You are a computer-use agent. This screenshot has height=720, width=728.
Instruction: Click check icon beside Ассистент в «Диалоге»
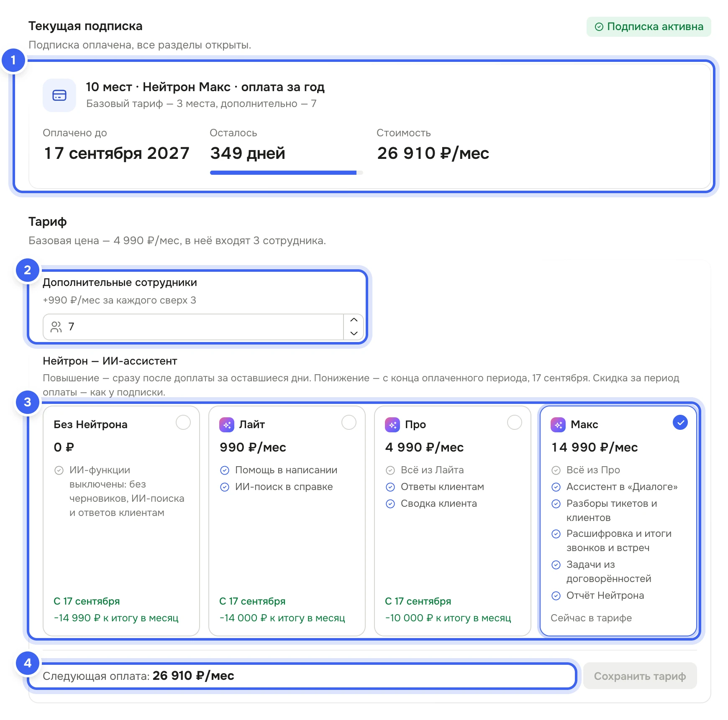coord(556,487)
